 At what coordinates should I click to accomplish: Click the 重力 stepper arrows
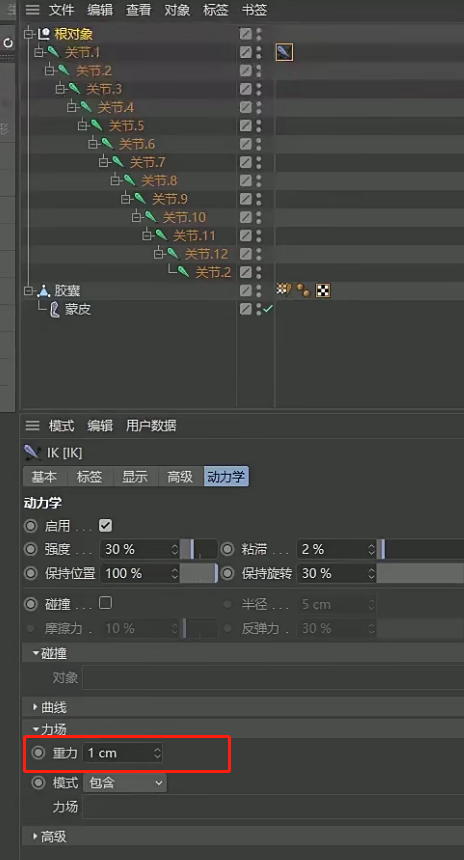[157, 753]
